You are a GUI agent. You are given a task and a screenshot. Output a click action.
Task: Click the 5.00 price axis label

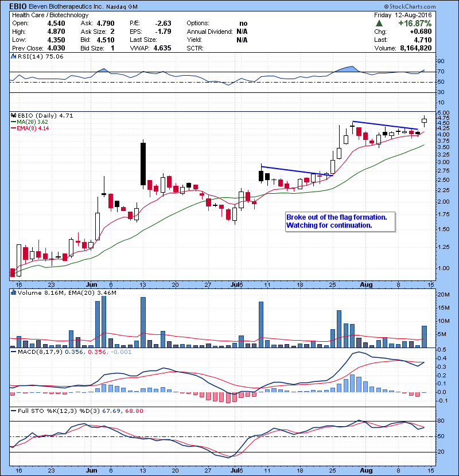tap(443, 112)
